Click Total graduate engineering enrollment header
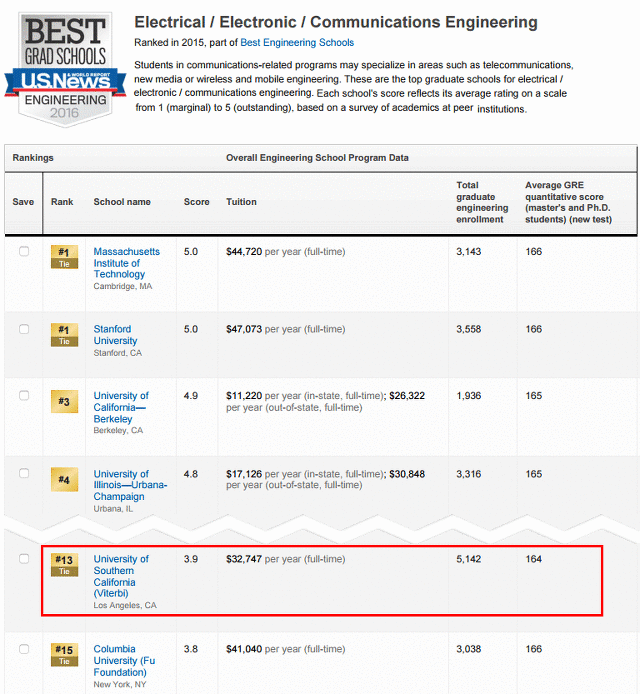 (482, 202)
